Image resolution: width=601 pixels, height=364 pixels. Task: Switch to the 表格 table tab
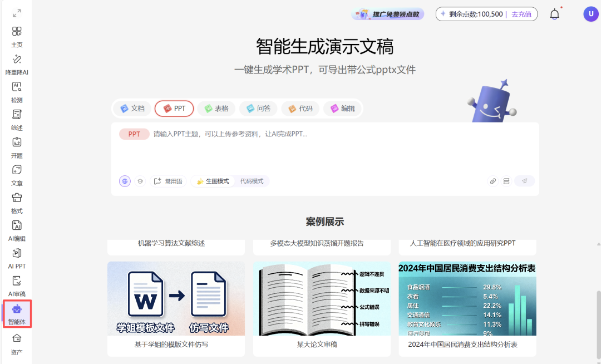coord(216,109)
